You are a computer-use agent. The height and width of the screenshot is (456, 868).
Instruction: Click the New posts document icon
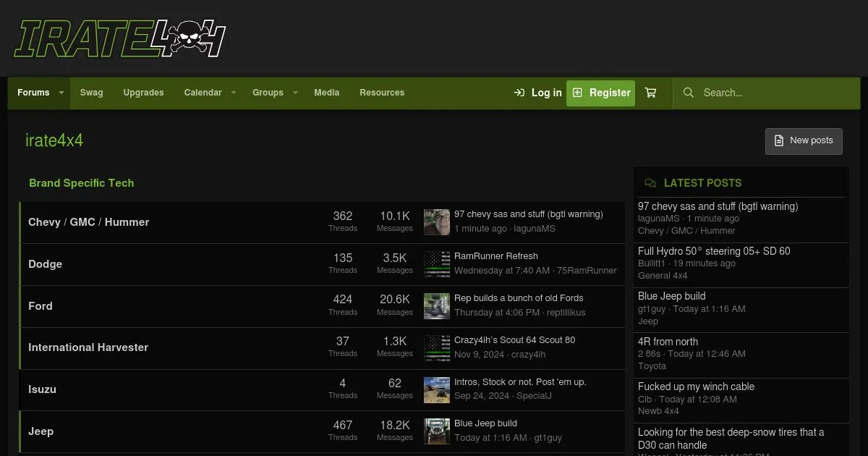click(779, 140)
